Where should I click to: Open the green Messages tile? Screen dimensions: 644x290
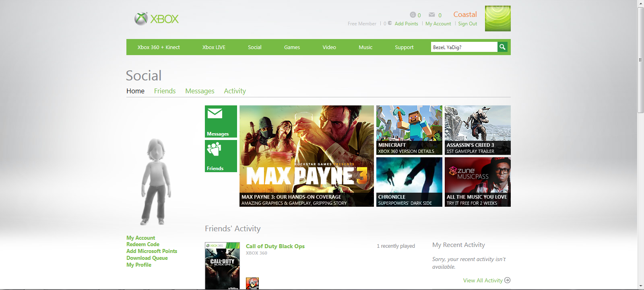pos(221,121)
